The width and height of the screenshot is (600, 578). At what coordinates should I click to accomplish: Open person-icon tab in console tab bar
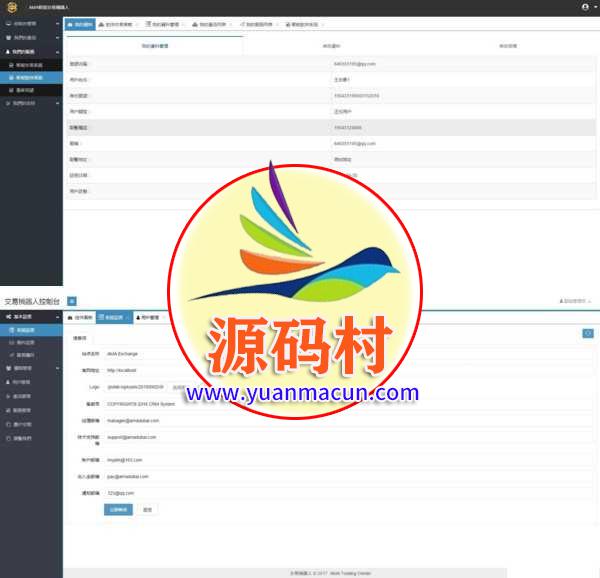(151, 317)
